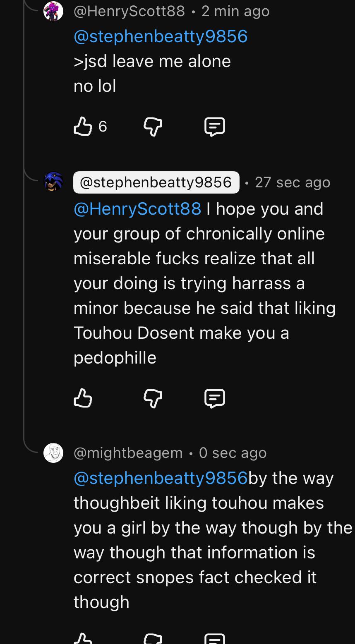
Task: Like HenryScott88's "no lol" comment
Action: click(83, 126)
